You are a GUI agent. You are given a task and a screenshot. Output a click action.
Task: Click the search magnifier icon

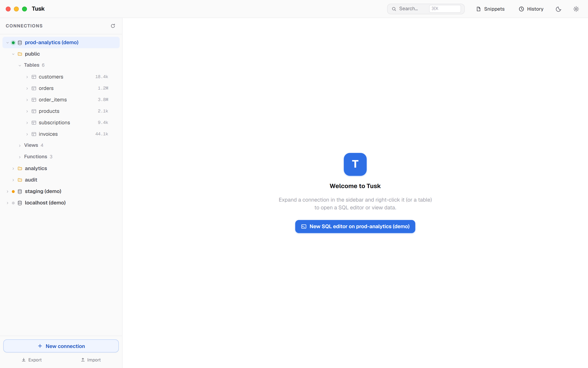click(x=394, y=9)
